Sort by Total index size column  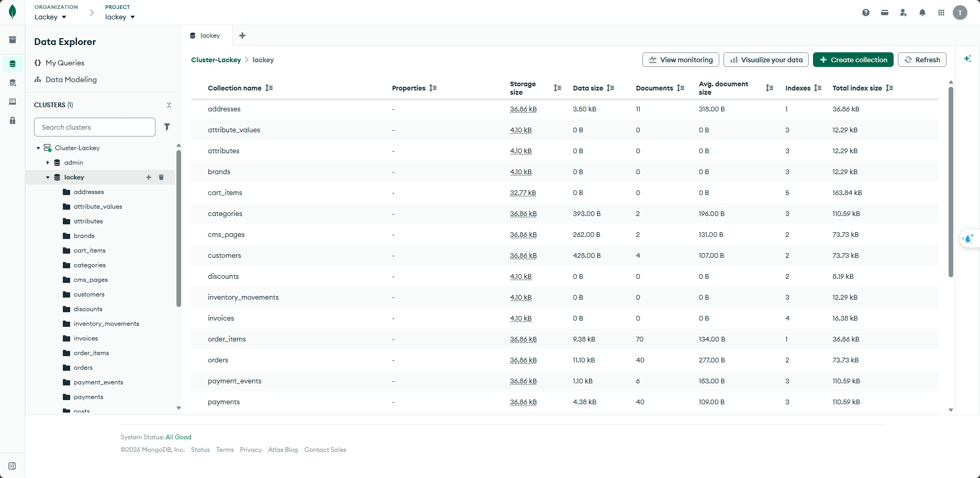(x=889, y=88)
